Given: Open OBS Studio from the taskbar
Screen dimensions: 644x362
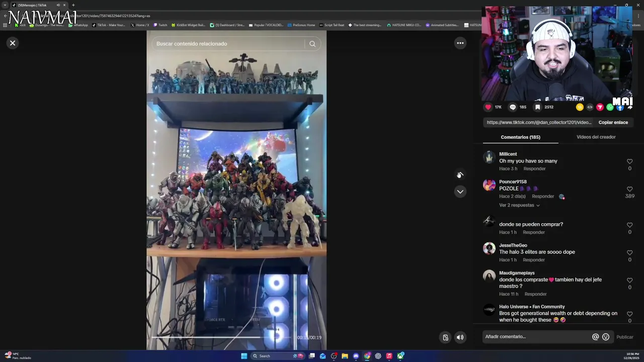Looking at the screenshot, I should click(334, 356).
